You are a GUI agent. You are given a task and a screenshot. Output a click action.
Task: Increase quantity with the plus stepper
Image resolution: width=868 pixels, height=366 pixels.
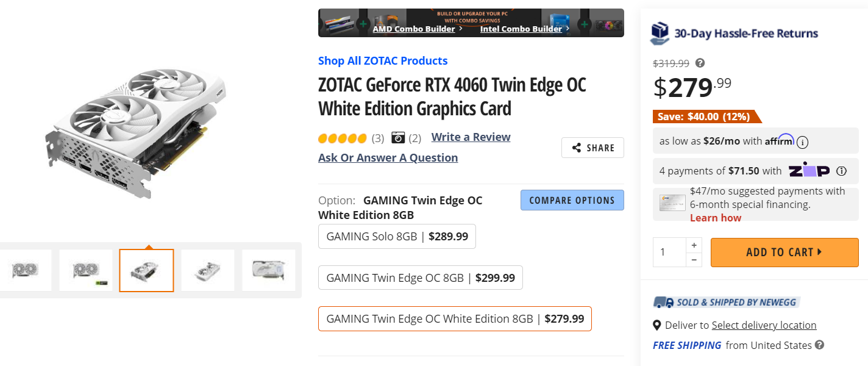[x=694, y=244]
